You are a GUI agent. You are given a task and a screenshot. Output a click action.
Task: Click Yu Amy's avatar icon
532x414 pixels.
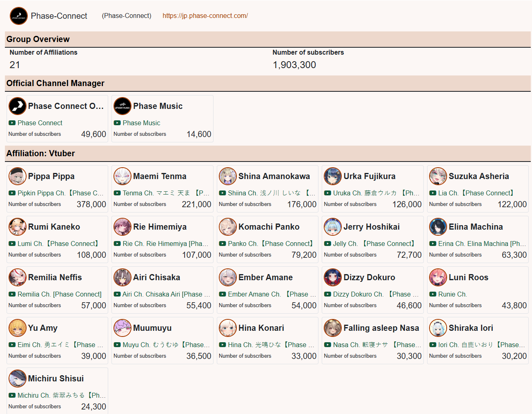(18, 328)
